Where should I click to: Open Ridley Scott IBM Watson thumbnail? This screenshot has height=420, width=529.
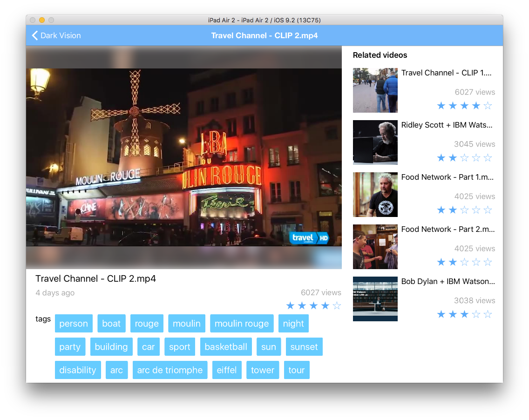coord(375,142)
